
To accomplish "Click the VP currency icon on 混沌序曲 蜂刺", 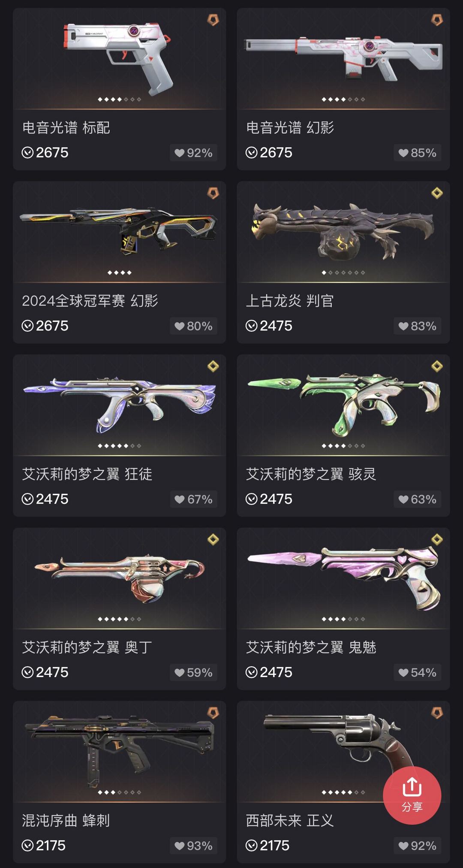I will [x=27, y=845].
